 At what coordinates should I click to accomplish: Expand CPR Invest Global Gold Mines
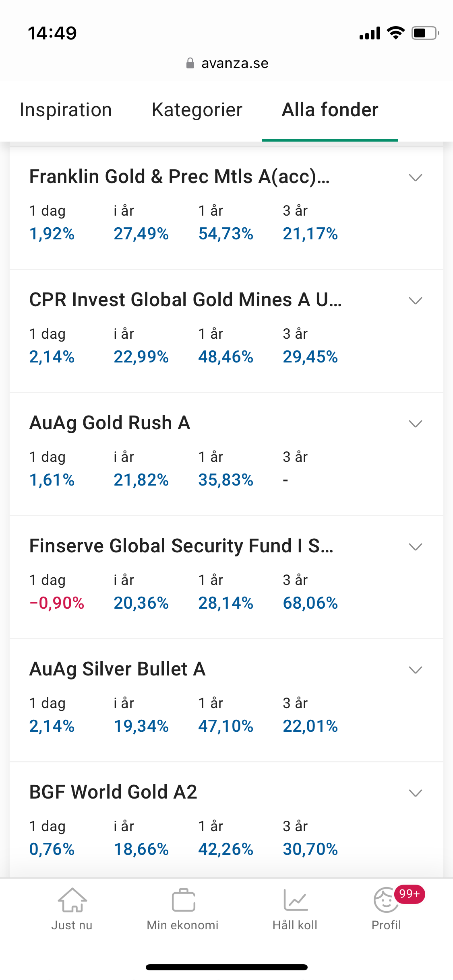pyautogui.click(x=415, y=301)
